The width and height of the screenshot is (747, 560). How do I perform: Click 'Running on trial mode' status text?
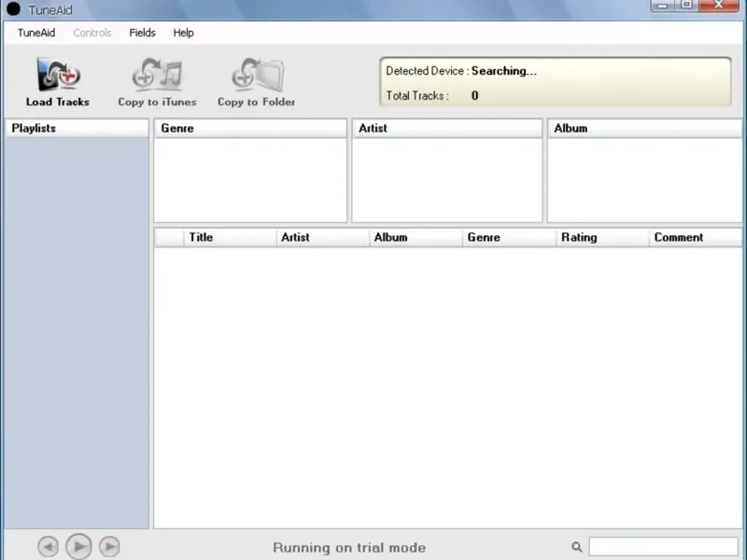click(349, 548)
